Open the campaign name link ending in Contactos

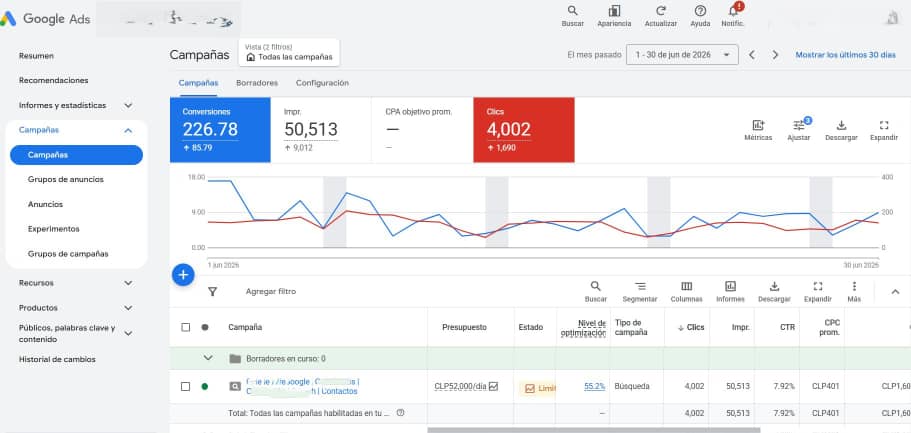(x=303, y=387)
